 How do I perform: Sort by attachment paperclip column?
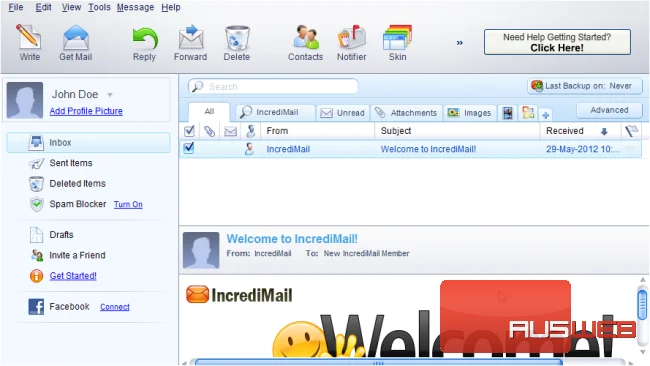pos(209,131)
